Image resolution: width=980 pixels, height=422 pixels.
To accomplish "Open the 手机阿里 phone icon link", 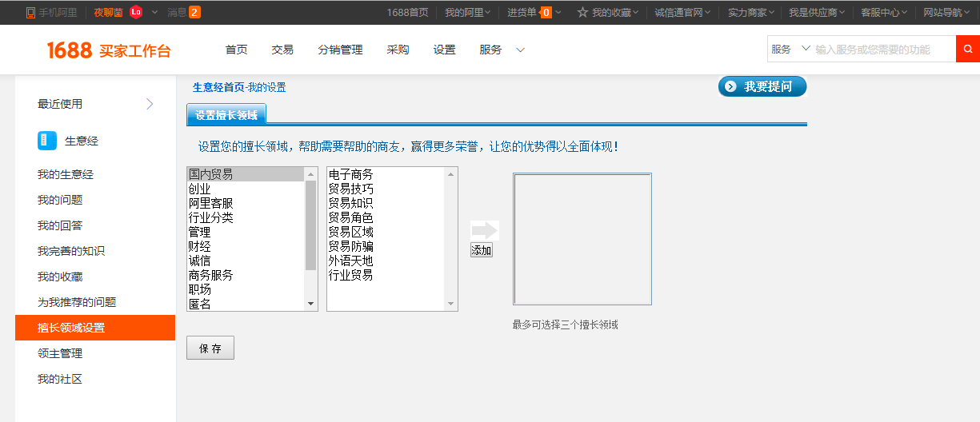I will coord(30,13).
